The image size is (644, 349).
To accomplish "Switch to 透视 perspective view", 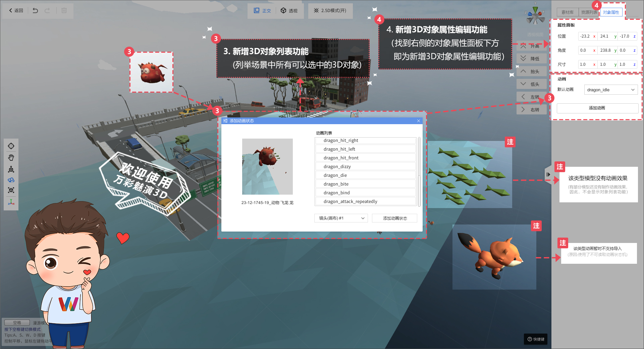I will (x=289, y=11).
